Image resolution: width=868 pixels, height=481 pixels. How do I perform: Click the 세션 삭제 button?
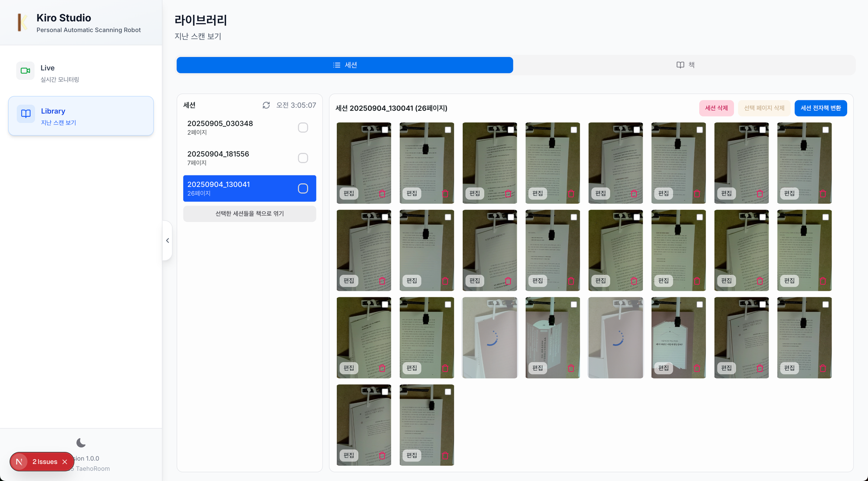pos(716,108)
